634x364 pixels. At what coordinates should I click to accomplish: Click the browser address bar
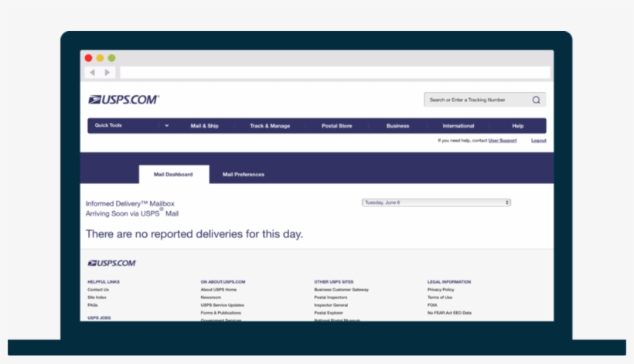pos(335,73)
